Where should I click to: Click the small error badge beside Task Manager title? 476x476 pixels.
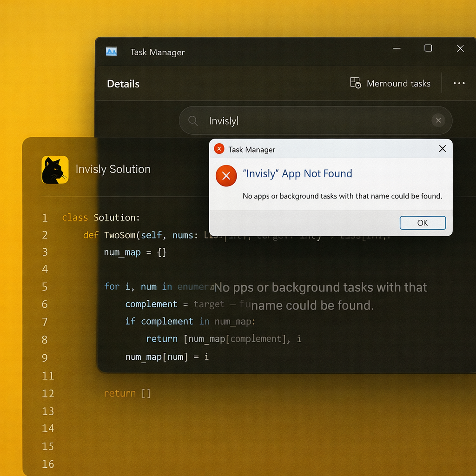219,149
